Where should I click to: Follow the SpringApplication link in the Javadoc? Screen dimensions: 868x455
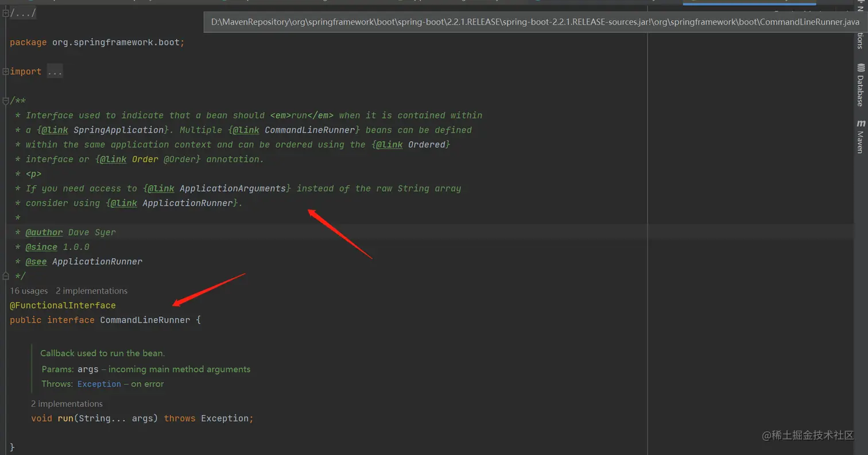(x=119, y=130)
